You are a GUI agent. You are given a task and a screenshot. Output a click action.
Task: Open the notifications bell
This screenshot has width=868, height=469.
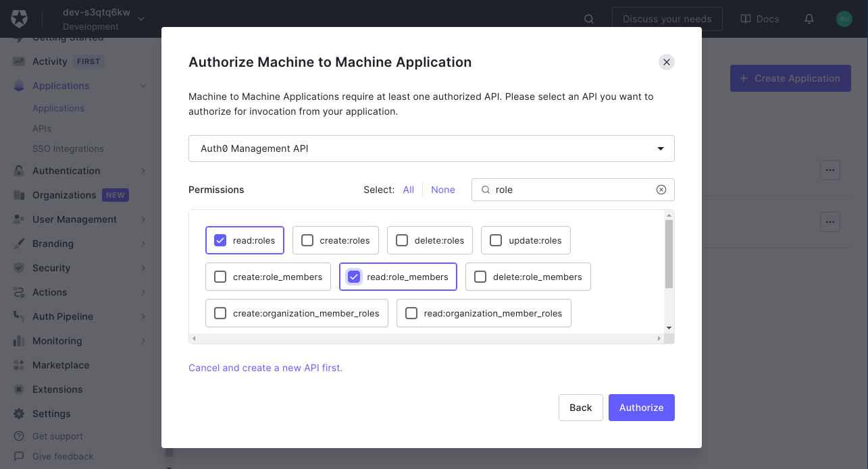[809, 19]
